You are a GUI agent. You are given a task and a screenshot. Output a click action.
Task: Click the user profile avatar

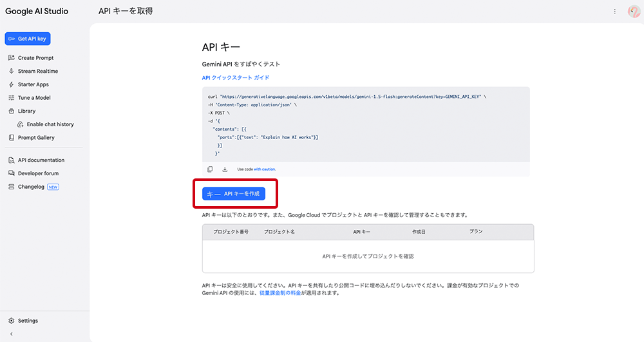634,11
